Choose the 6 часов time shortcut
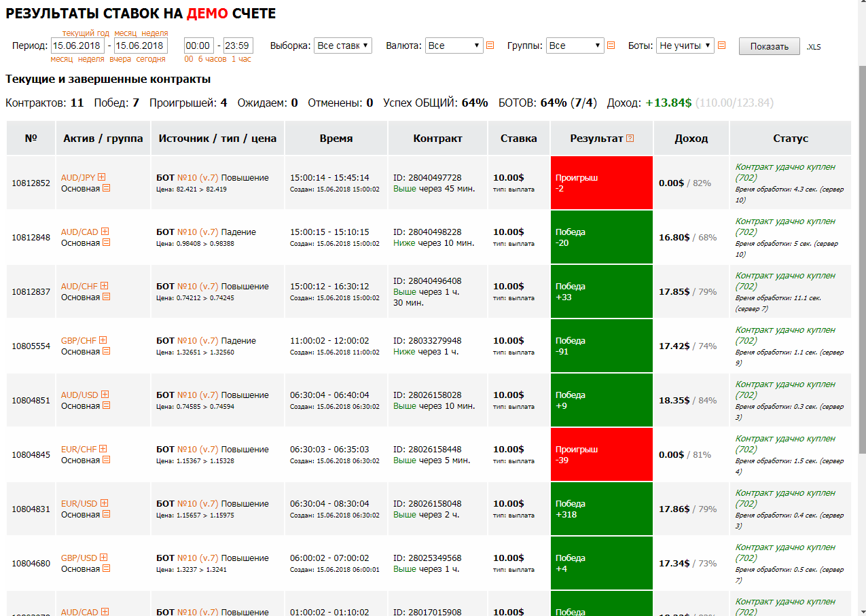866x616 pixels. (213, 59)
